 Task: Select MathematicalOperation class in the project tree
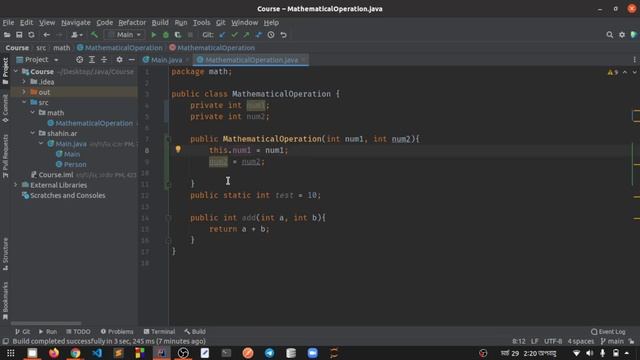click(x=94, y=123)
